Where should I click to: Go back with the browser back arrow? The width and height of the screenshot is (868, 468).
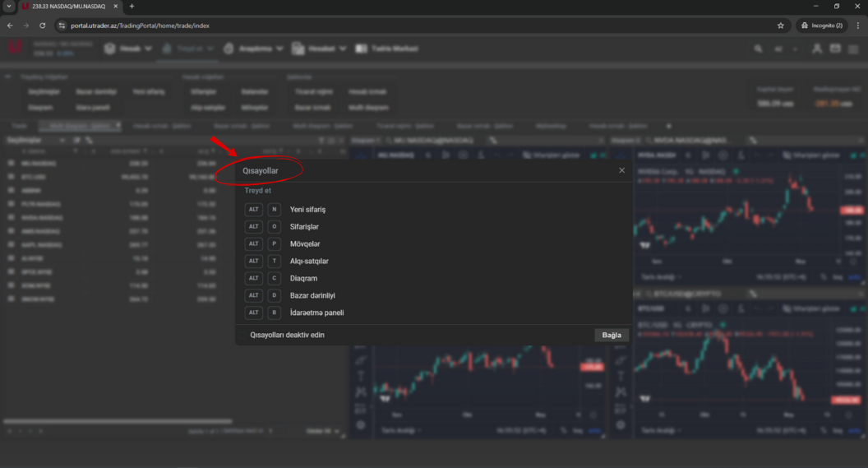(10, 25)
